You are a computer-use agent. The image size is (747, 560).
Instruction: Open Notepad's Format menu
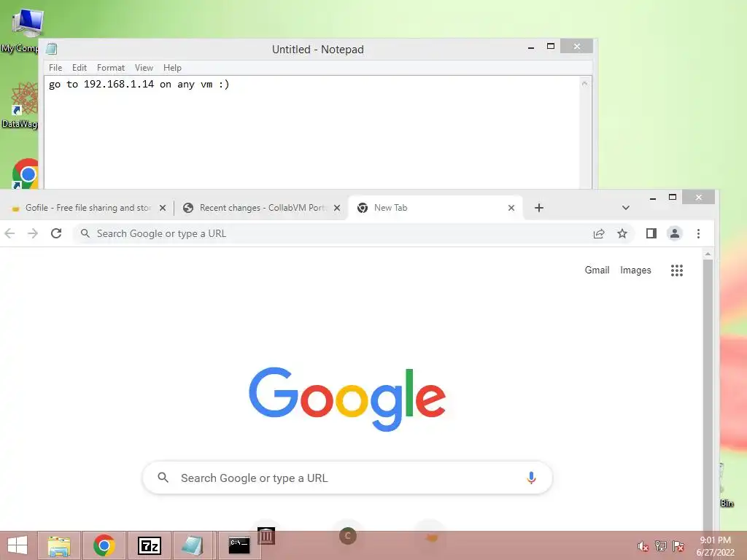[x=111, y=68]
